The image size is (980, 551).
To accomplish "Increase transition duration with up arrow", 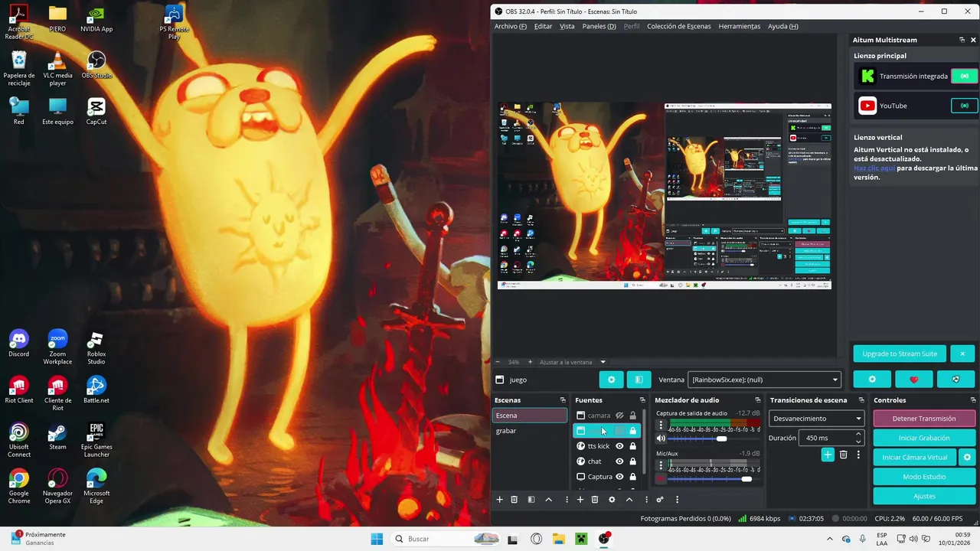I will [858, 435].
